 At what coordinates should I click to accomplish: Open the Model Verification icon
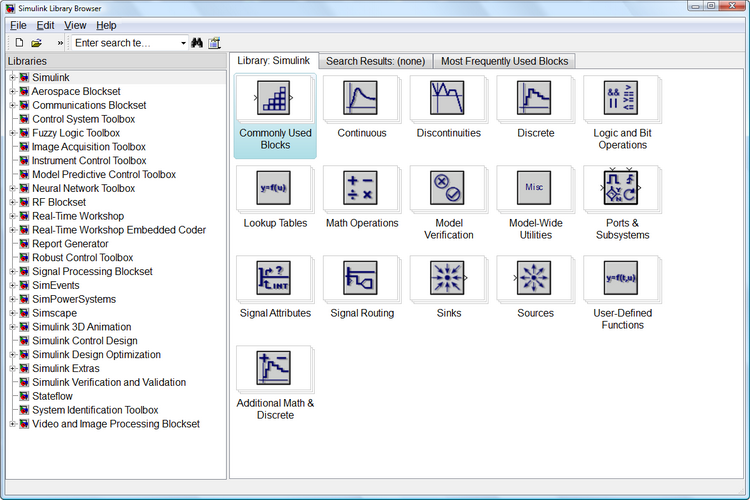(x=447, y=188)
